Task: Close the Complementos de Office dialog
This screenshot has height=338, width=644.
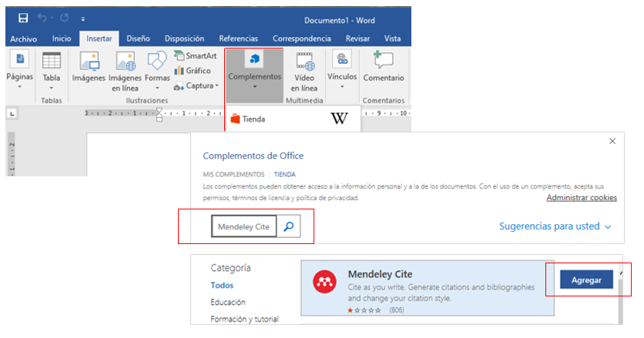Action: [x=612, y=141]
